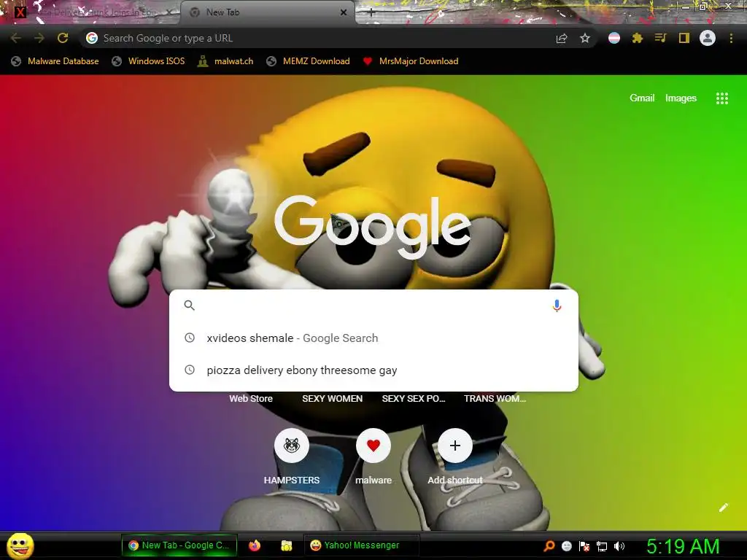Click the HAMPSTERS shortcut icon
The image size is (747, 560).
tap(292, 446)
